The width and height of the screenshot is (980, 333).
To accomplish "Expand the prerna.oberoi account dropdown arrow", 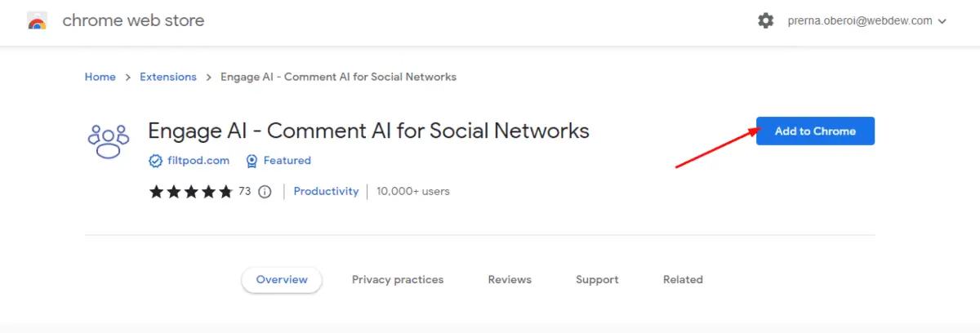I will pyautogui.click(x=942, y=21).
